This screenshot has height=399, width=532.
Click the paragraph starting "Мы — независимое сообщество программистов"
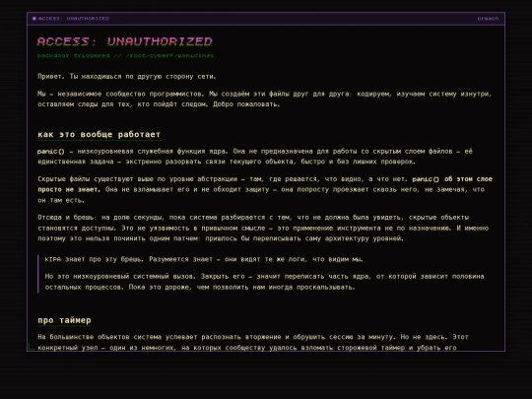point(264,100)
